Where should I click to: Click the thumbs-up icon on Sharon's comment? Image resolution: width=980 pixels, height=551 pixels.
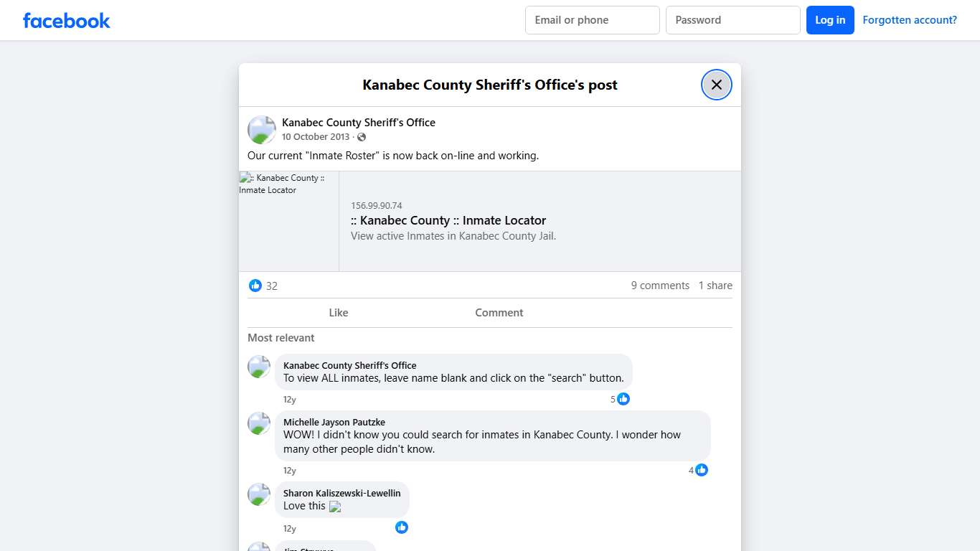pyautogui.click(x=402, y=527)
